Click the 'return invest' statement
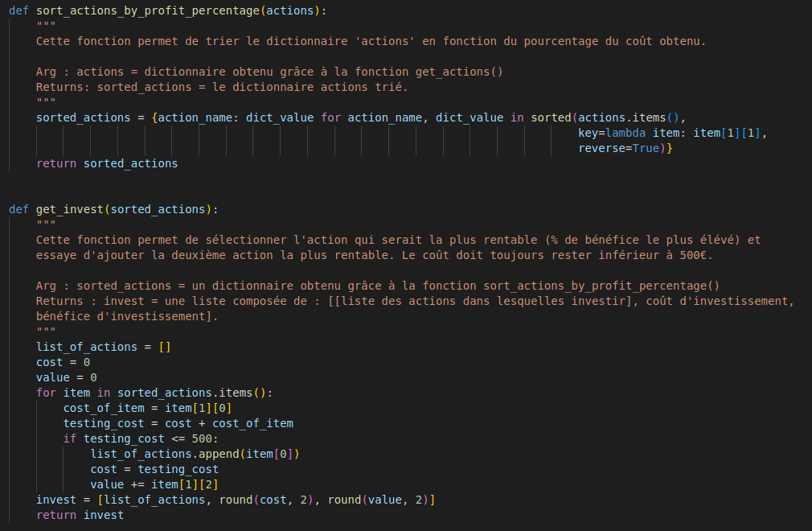The height and width of the screenshot is (531, 812). pos(80,515)
